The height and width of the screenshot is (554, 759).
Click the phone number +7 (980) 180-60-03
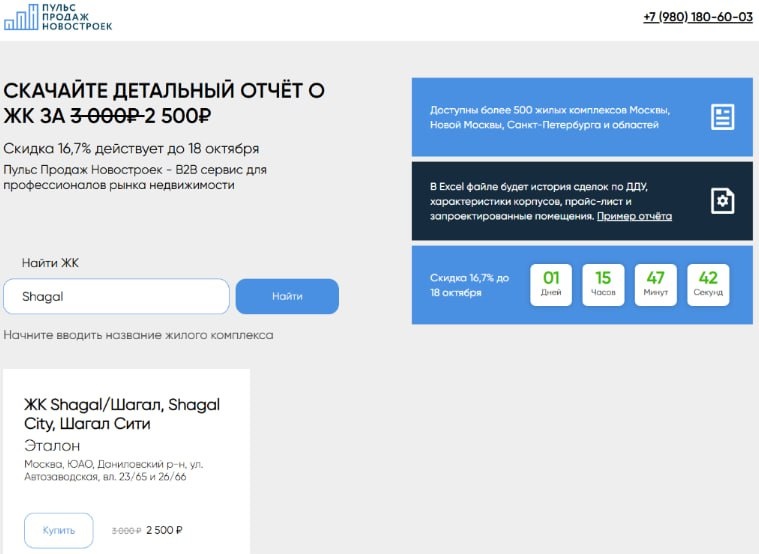(698, 17)
